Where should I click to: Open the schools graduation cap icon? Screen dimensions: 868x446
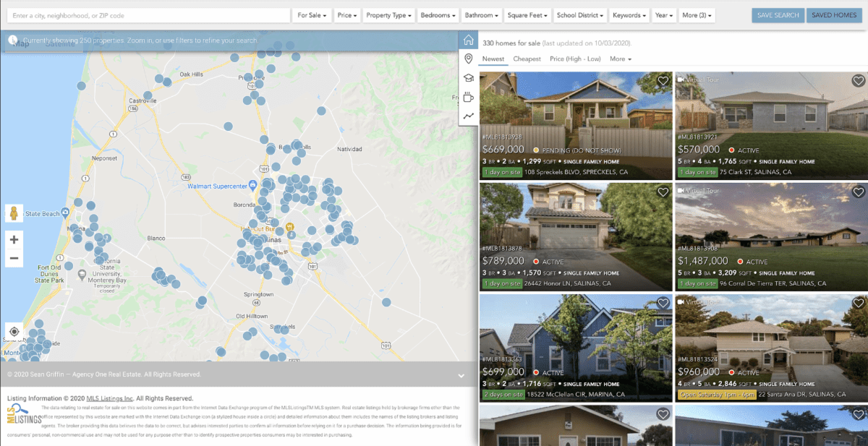pos(468,78)
